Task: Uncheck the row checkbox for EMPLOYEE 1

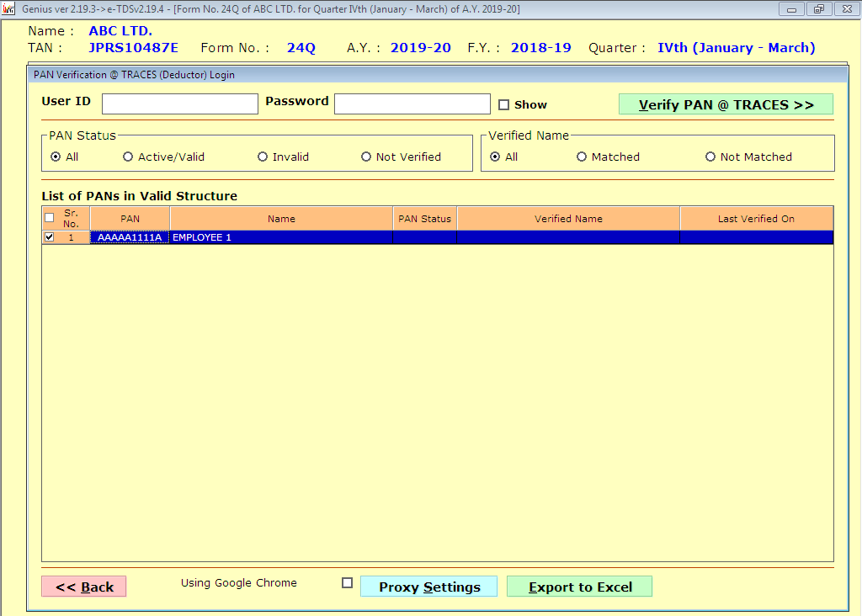Action: [x=49, y=237]
